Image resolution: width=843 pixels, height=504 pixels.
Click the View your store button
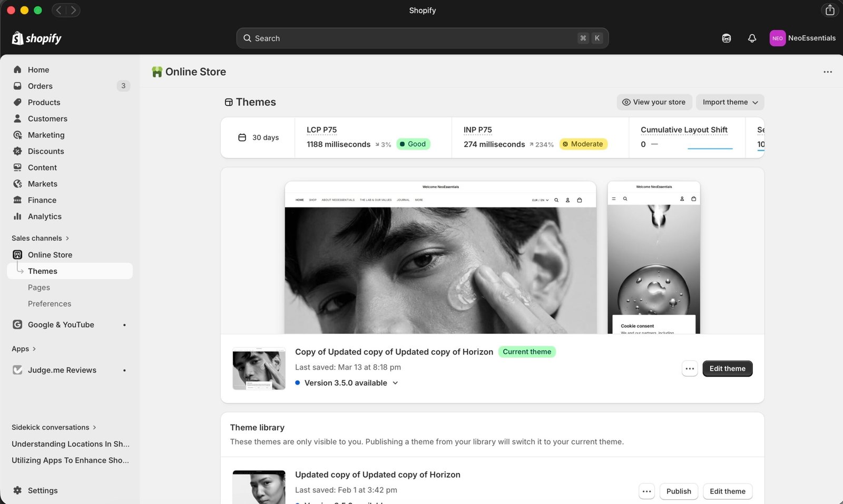click(653, 102)
